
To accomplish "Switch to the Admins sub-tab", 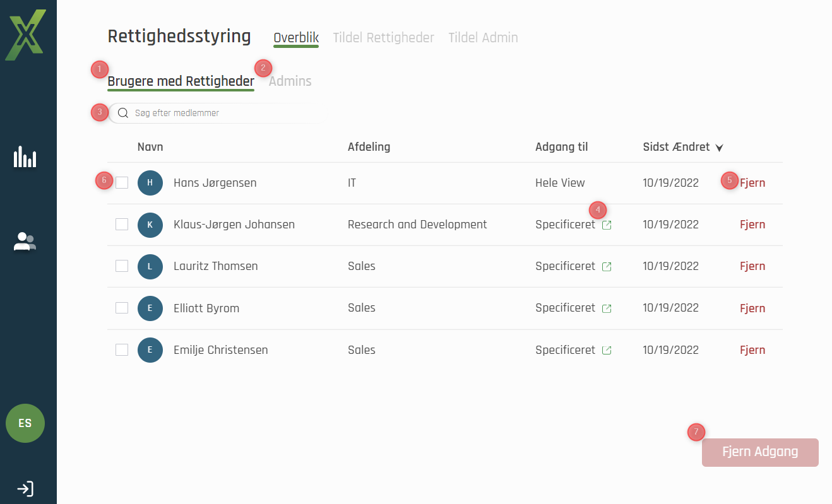I will (x=290, y=81).
